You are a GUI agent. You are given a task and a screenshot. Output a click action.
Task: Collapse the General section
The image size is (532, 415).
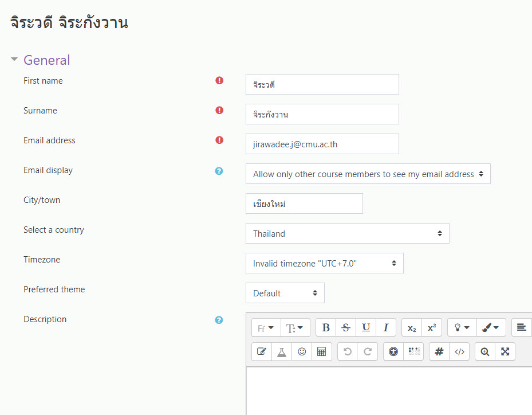pyautogui.click(x=14, y=60)
